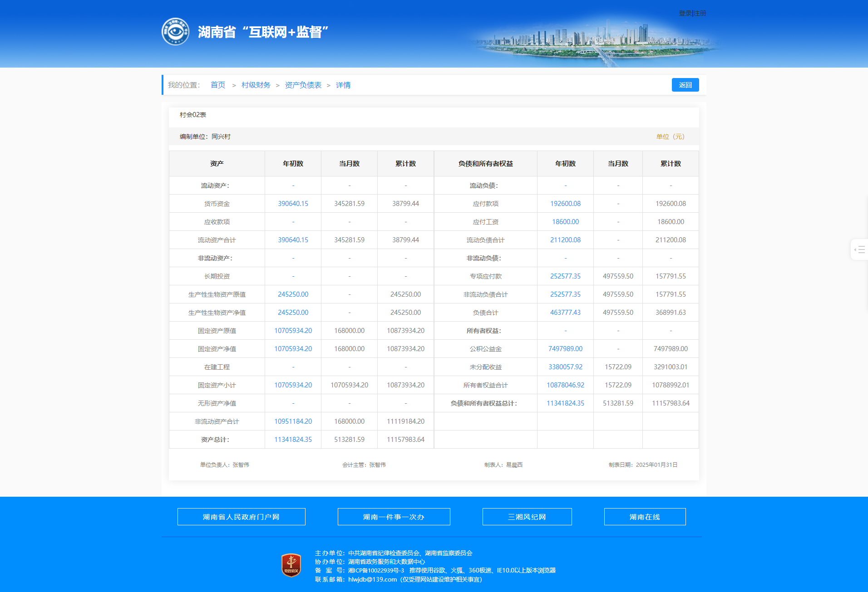Click the red party emblem badge in footer

coord(291,565)
